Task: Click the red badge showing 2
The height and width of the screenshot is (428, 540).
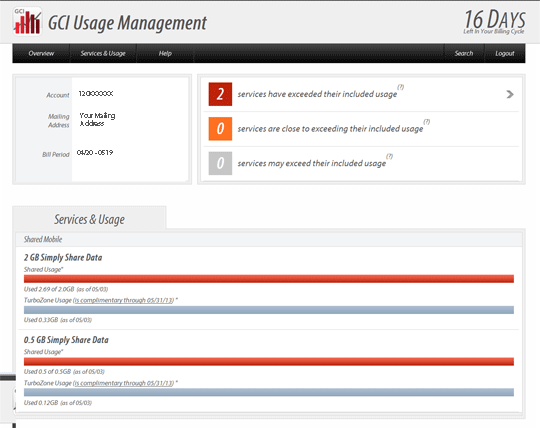Action: point(220,94)
